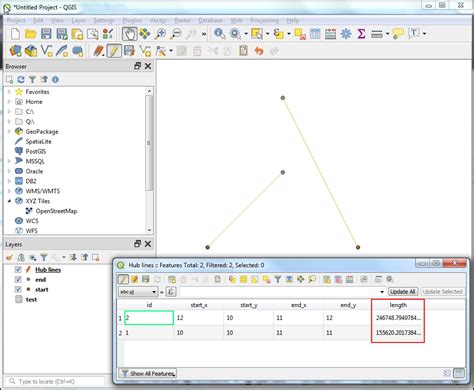This screenshot has height=390, width=474.
Task: Open the Processing menu
Action: 264,20
